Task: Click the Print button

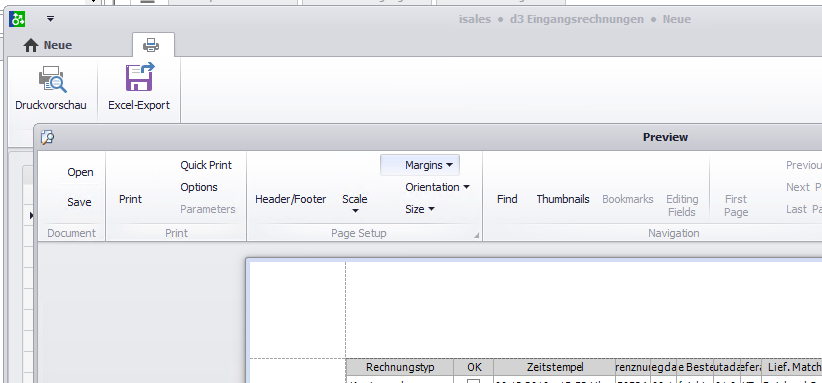Action: pos(130,199)
